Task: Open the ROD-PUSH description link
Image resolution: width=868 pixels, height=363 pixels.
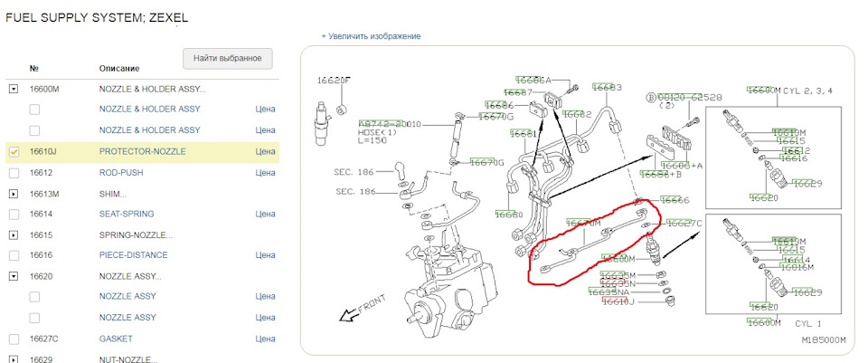Action: (121, 173)
